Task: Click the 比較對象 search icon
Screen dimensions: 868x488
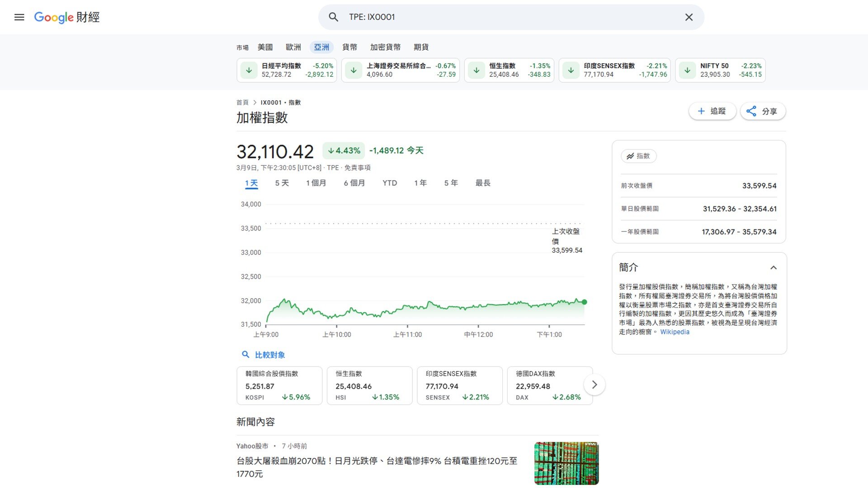Action: point(245,355)
